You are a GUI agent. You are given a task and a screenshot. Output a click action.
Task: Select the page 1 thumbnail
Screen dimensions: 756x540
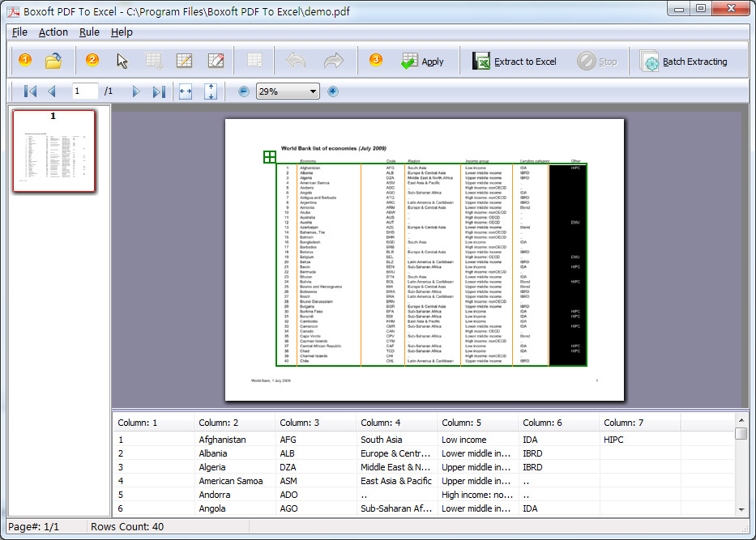[x=53, y=151]
